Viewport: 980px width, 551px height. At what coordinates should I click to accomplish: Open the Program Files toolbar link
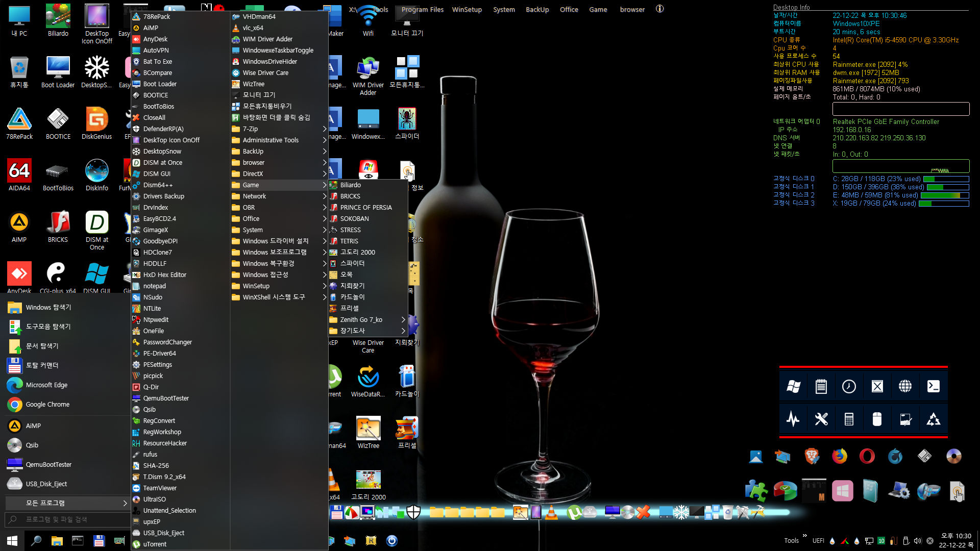422,9
